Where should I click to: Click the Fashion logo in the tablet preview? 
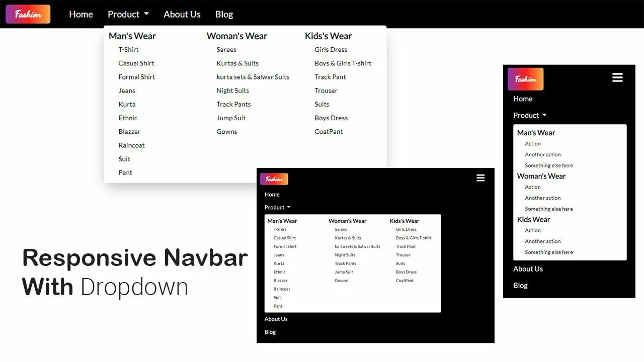coord(274,178)
